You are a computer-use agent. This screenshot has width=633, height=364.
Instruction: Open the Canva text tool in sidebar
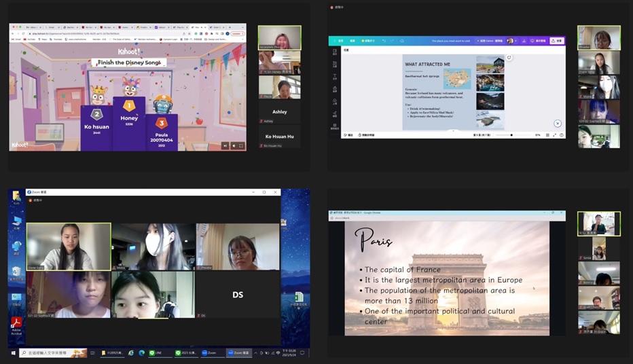tap(335, 77)
